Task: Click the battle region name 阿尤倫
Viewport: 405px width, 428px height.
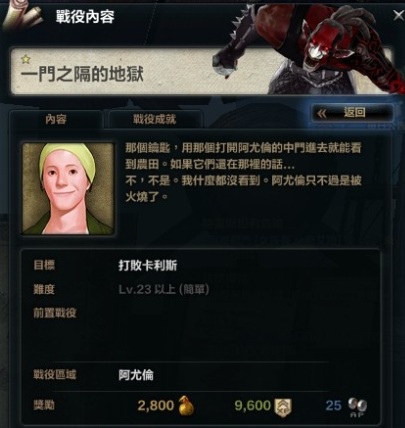Action: click(136, 375)
